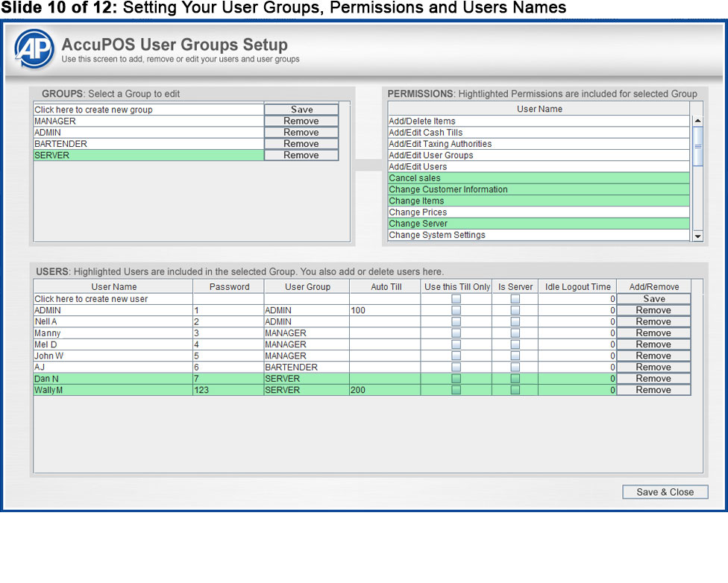
Task: Remove user John W
Action: [x=653, y=356]
